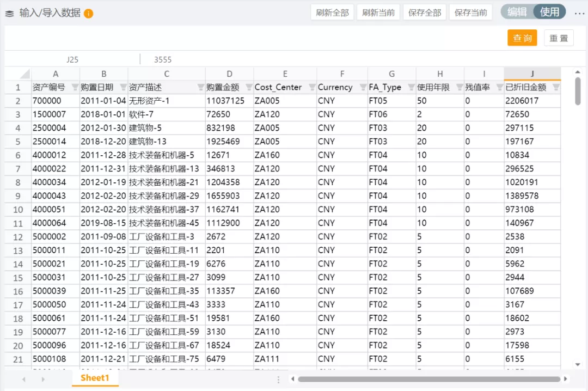Image resolution: width=588 pixels, height=391 pixels.
Task: Open the three-dot more options menu
Action: click(579, 13)
